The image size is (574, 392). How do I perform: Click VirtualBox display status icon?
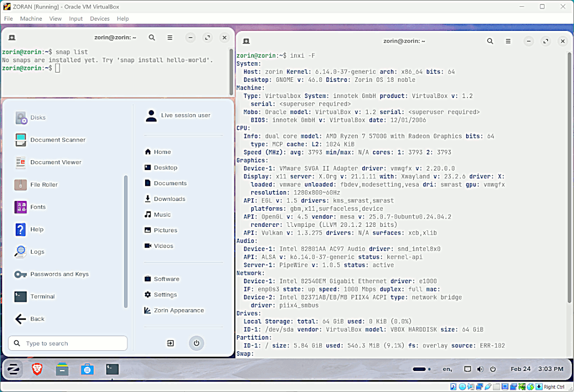pos(505,387)
